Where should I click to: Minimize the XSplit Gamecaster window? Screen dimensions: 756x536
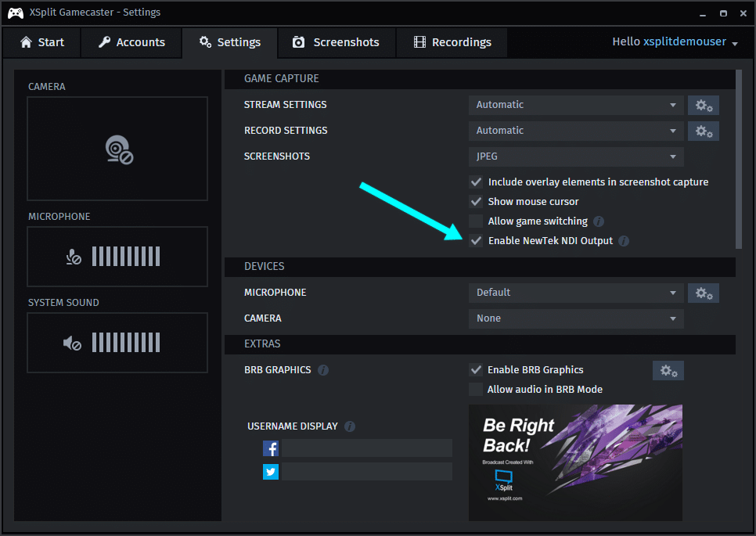click(703, 14)
